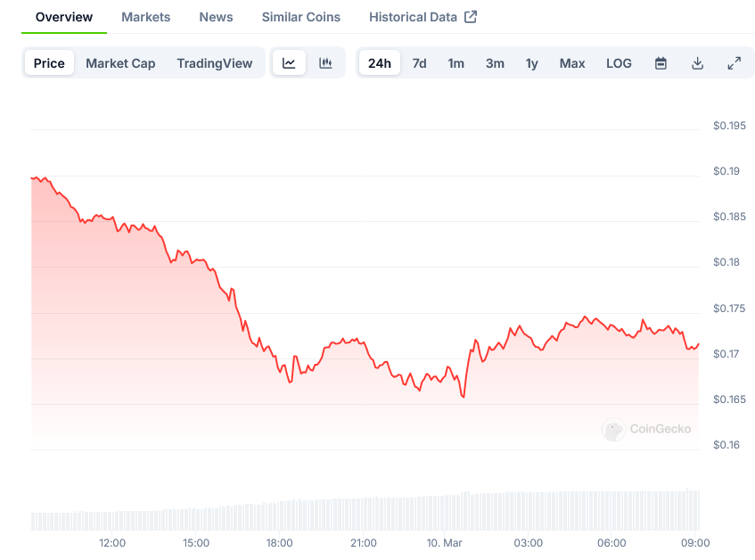Screen dimensions: 755x560
Task: Open the Markets tab
Action: pos(146,17)
